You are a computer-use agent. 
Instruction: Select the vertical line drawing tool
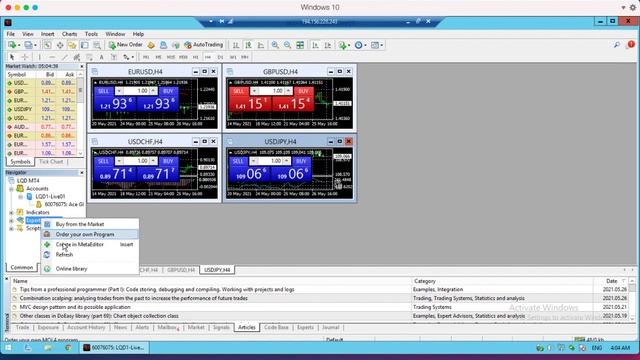[x=40, y=57]
